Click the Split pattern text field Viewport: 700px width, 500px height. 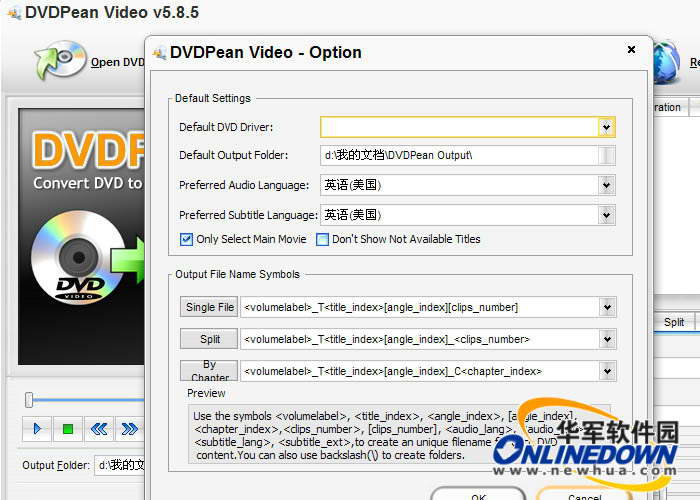click(420, 339)
